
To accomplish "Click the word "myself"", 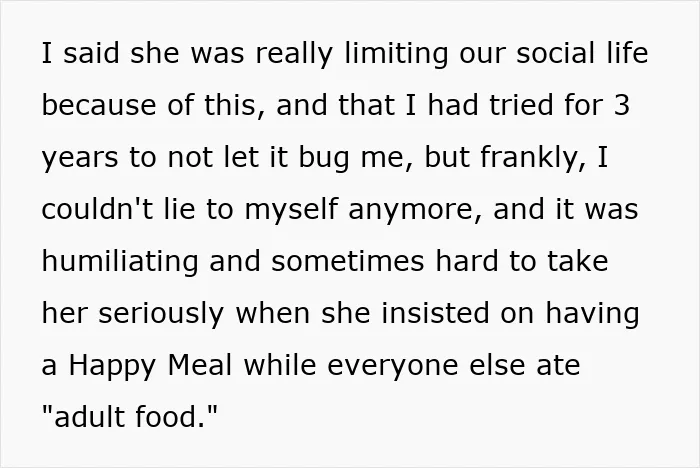I will (x=291, y=209).
